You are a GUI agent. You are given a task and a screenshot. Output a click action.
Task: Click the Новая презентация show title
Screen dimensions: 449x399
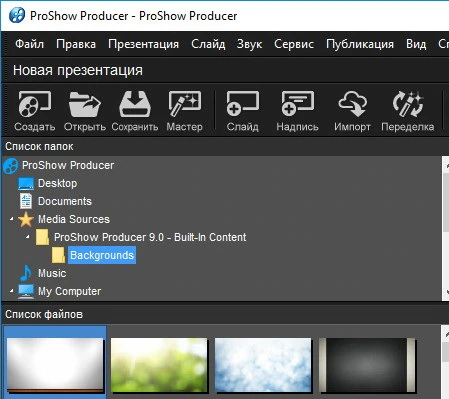coord(78,70)
